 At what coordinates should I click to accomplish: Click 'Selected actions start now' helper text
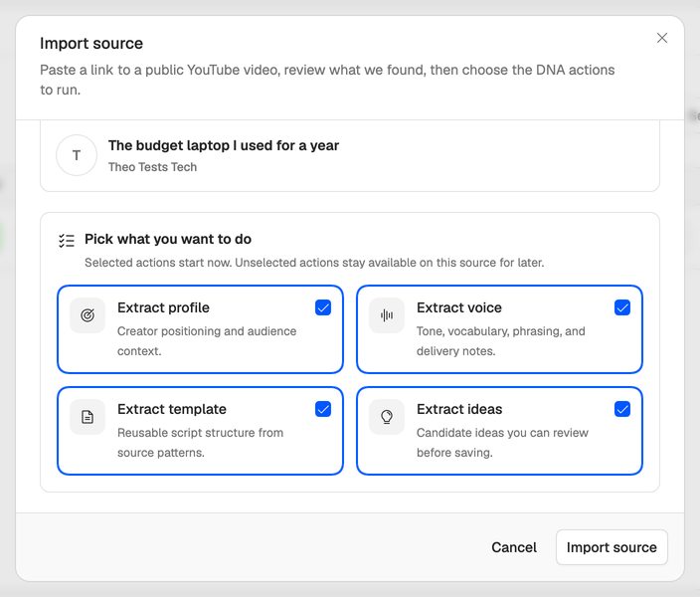click(x=314, y=263)
